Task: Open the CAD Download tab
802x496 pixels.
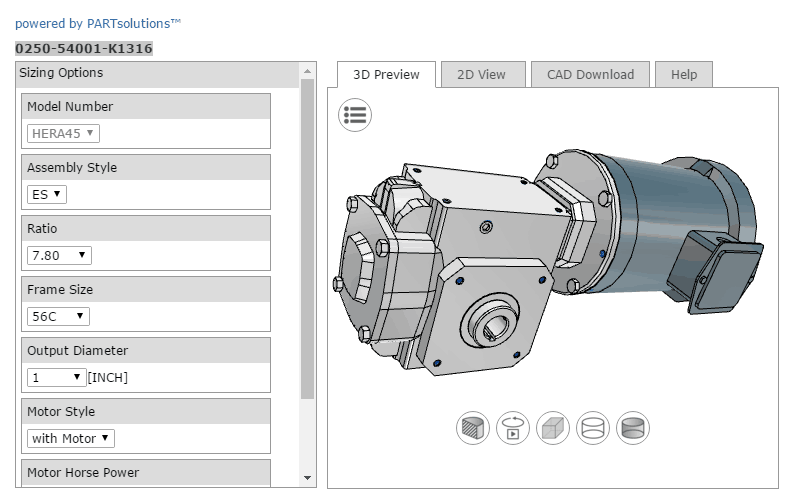Action: tap(590, 74)
